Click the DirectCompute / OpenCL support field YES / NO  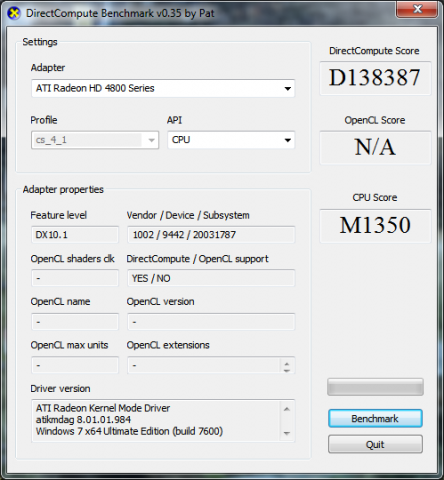211,278
